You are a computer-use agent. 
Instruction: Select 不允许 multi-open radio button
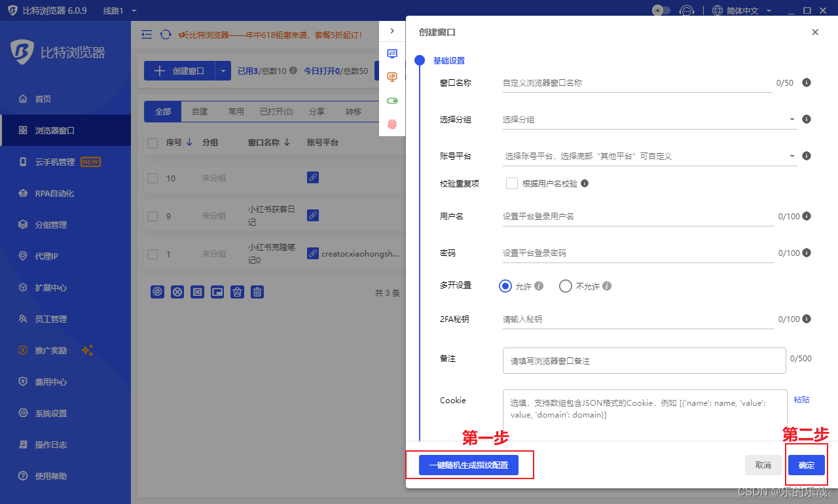(566, 286)
